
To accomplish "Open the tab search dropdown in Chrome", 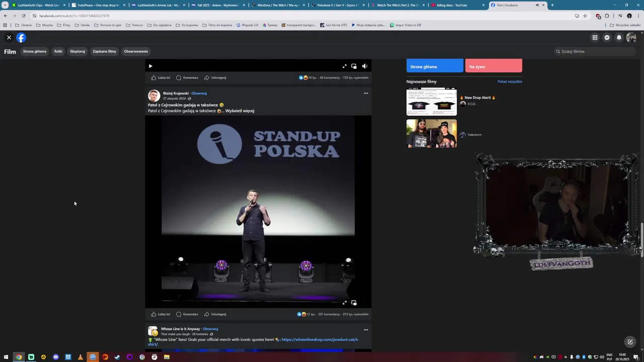I will pos(5,5).
